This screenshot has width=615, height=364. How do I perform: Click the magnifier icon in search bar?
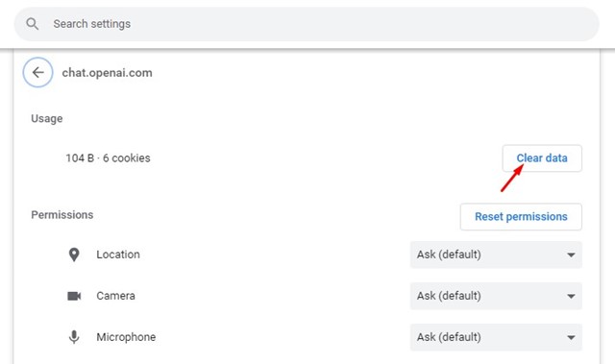pos(32,24)
